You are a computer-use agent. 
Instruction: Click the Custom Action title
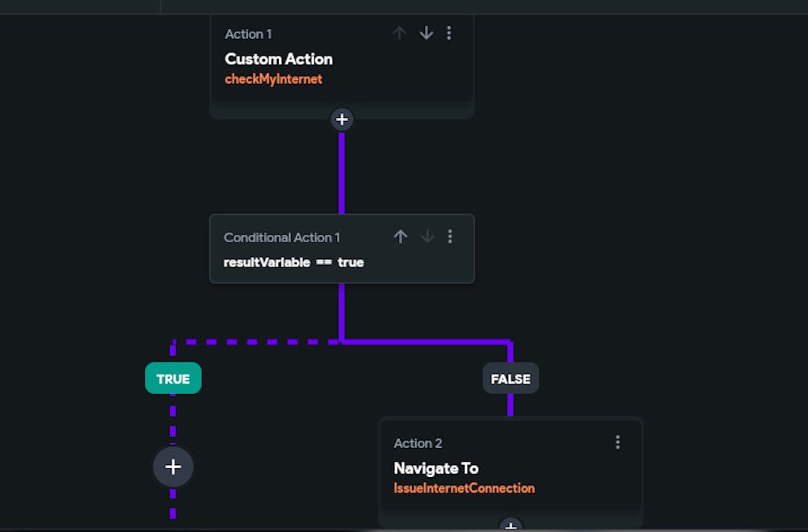(x=279, y=59)
